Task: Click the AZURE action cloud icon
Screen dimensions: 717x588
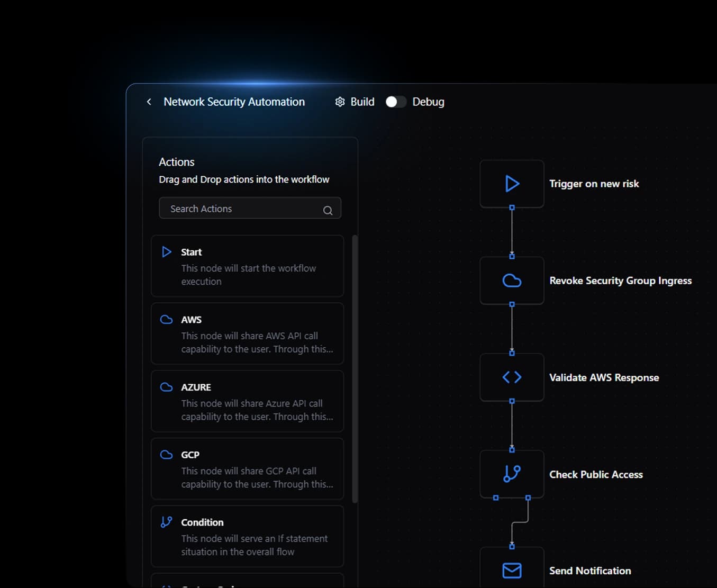Action: pyautogui.click(x=167, y=387)
